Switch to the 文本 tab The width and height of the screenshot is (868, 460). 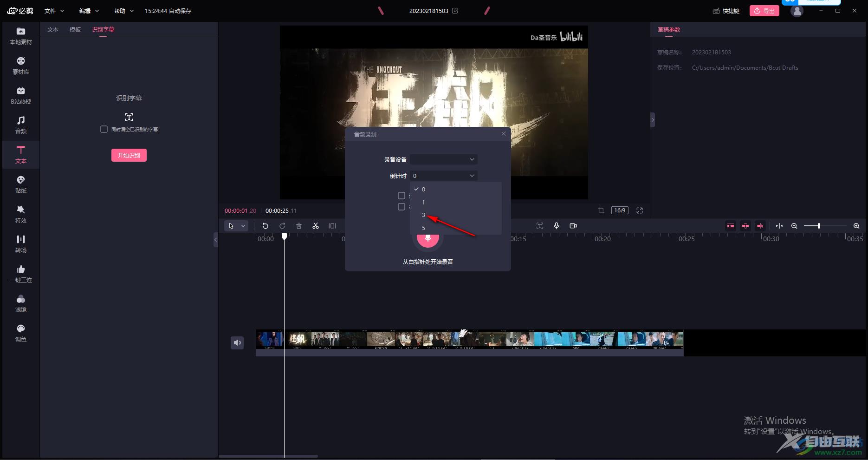(x=53, y=29)
